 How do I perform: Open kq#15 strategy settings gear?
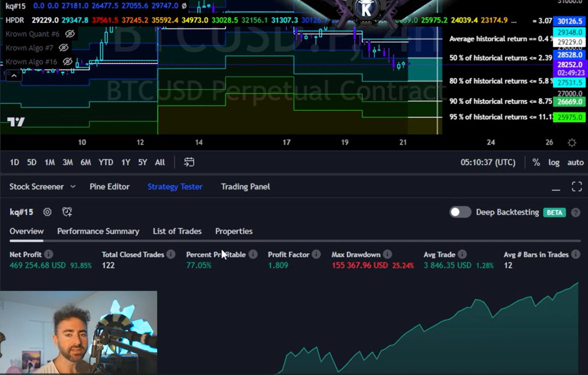coord(47,212)
